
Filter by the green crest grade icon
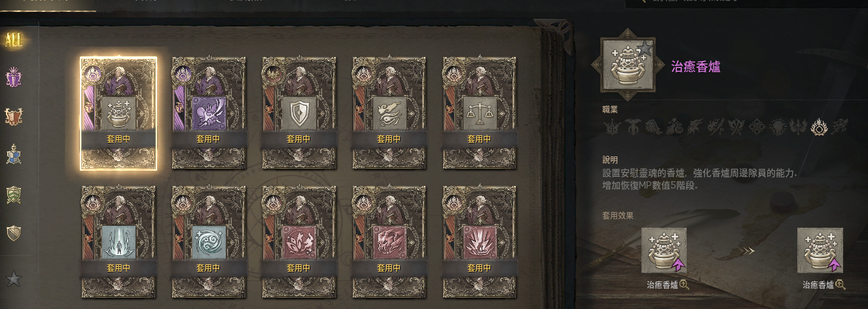coord(14,194)
